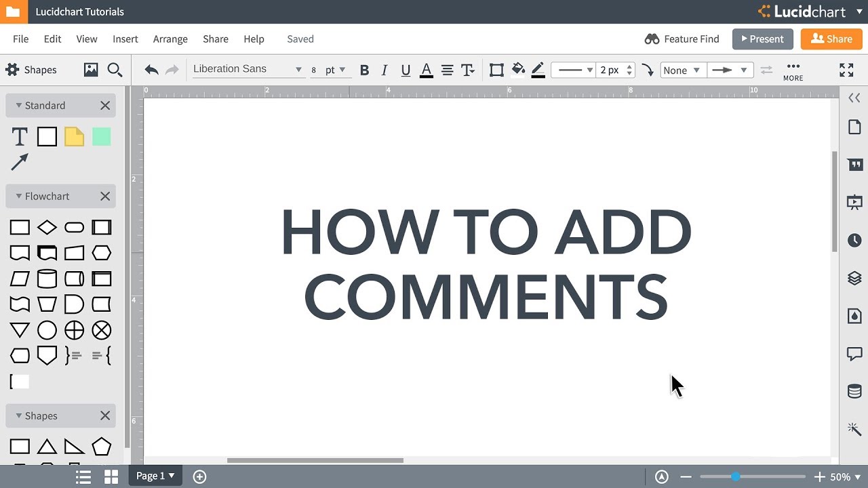The height and width of the screenshot is (488, 868).
Task: Enter fullscreen mode
Action: click(x=846, y=70)
